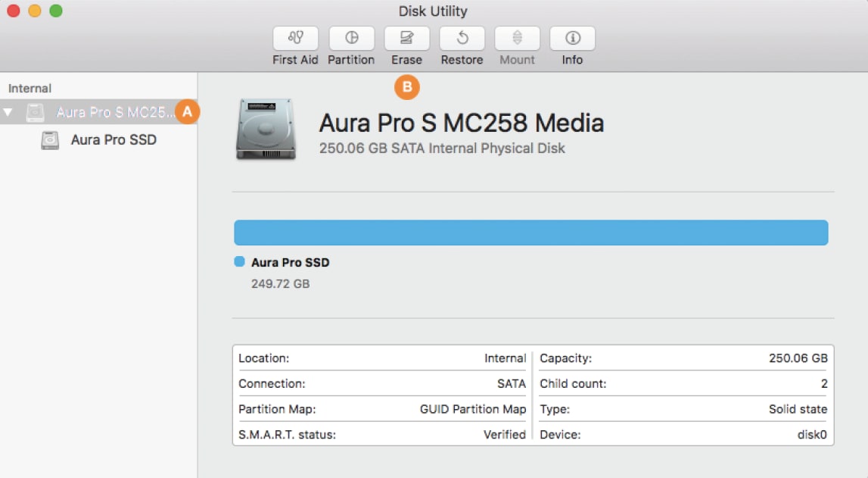Click the Partition toolbar icon
This screenshot has width=868, height=478.
point(351,39)
